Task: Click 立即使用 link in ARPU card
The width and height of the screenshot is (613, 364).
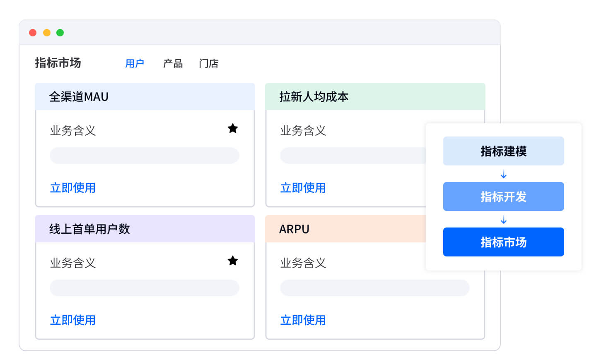Action: pos(303,320)
